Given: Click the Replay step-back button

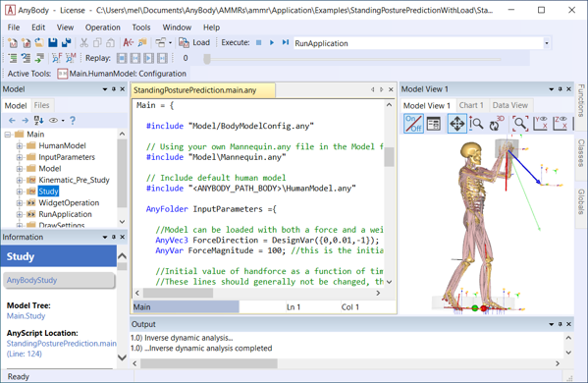Looking at the screenshot, I should pos(135,58).
